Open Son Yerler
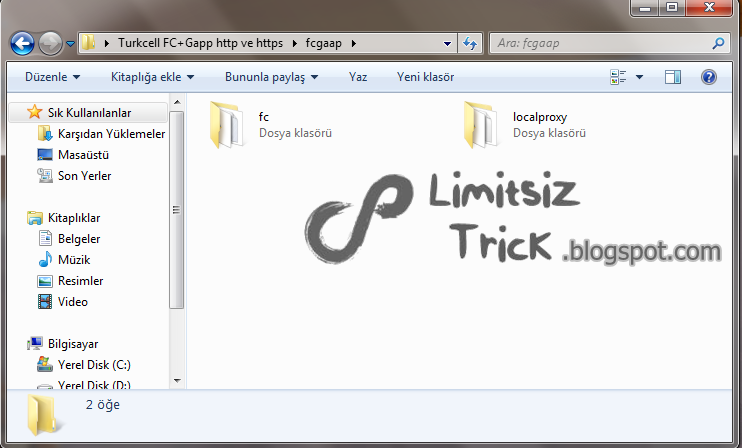The height and width of the screenshot is (448, 742). [84, 176]
